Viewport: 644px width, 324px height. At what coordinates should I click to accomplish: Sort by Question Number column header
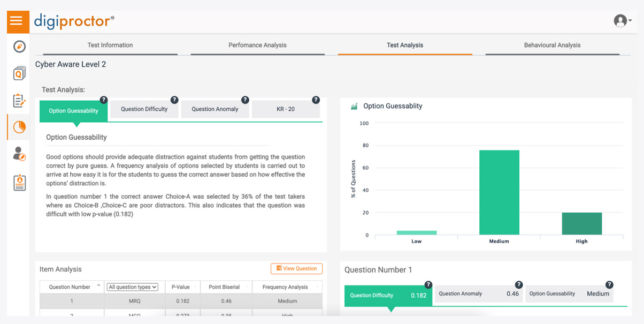tap(70, 287)
